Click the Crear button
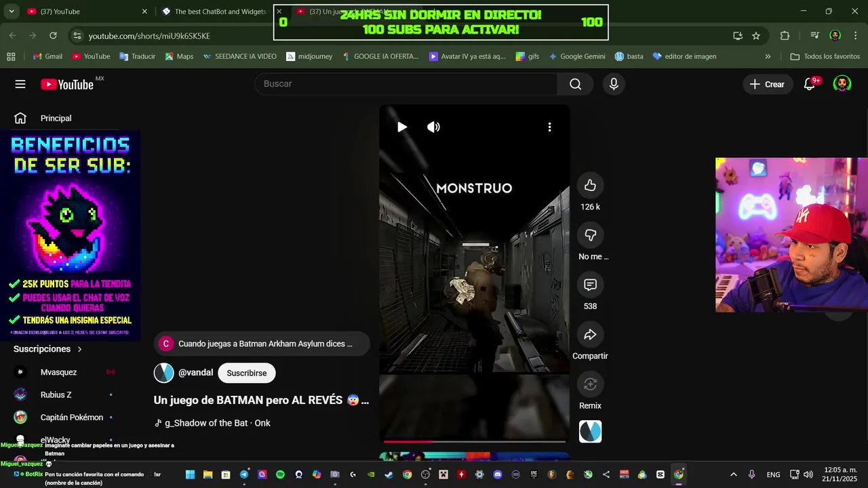This screenshot has width=868, height=488. (x=767, y=84)
